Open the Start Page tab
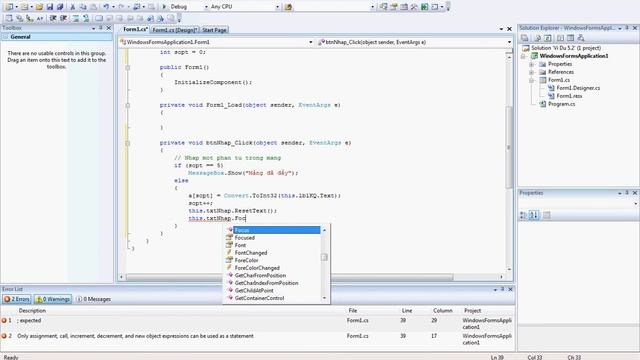This screenshot has height=360, width=640. pos(214,30)
